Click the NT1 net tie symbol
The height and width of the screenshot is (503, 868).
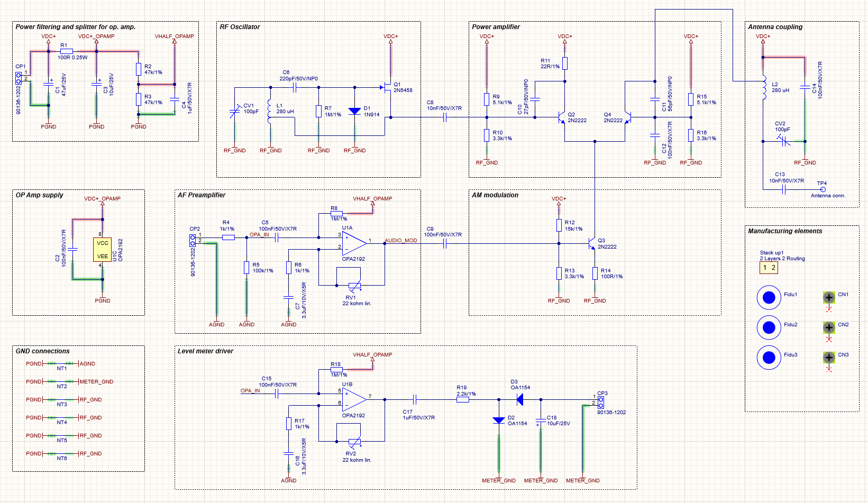click(x=62, y=363)
